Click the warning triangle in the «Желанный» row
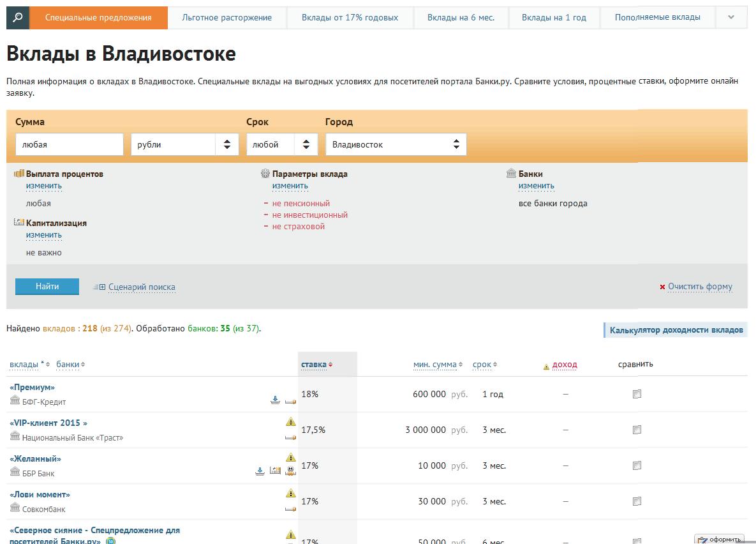The image size is (756, 544). coord(291,458)
